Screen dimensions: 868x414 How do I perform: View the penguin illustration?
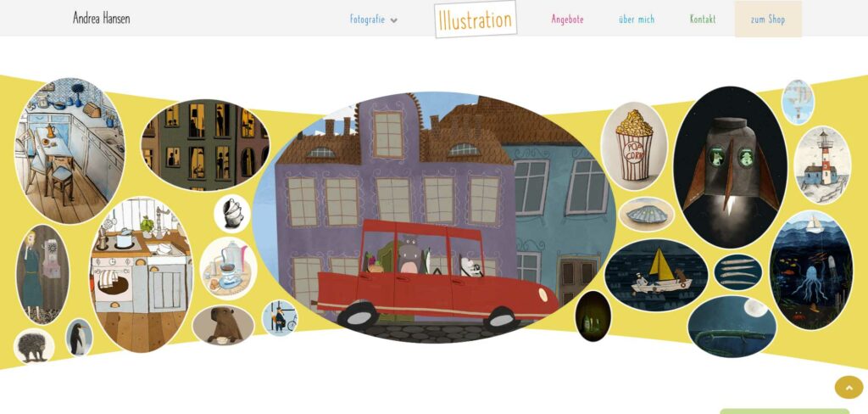point(79,338)
